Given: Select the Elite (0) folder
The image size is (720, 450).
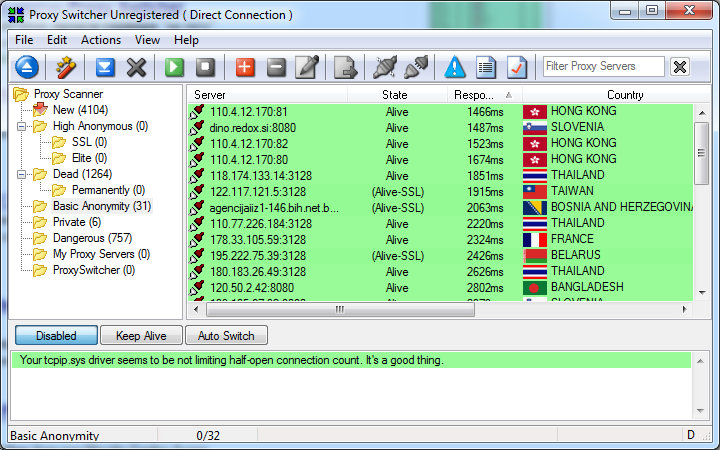Looking at the screenshot, I should pyautogui.click(x=89, y=158).
